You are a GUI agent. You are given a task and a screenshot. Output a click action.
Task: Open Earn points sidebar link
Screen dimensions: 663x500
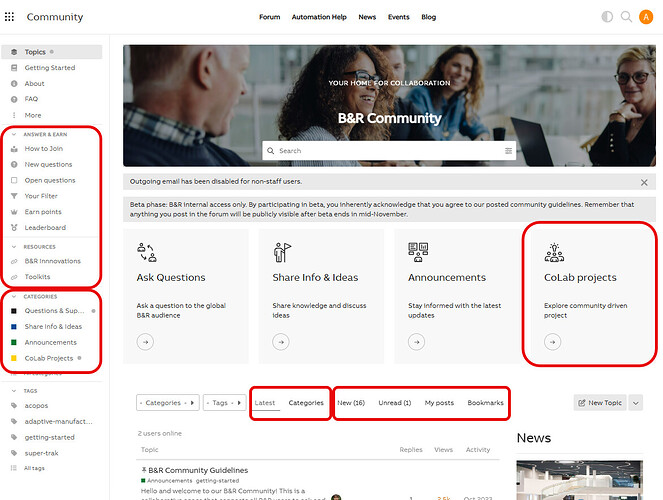point(43,212)
